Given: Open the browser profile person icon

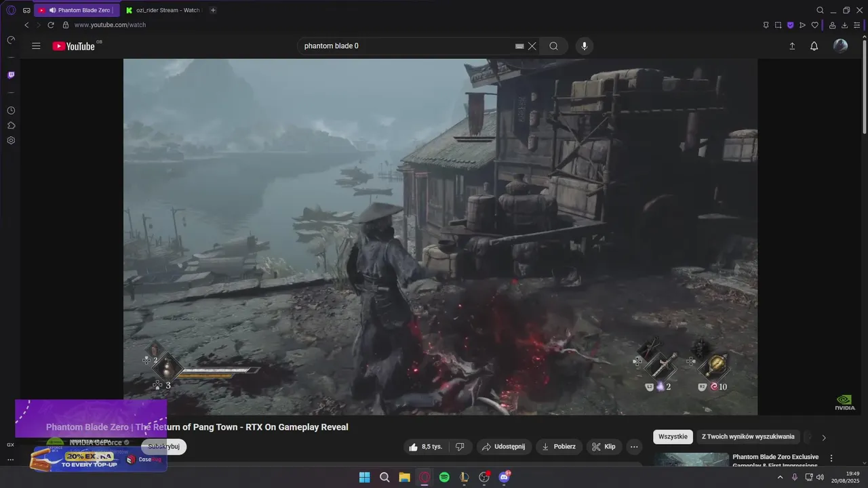Looking at the screenshot, I should (x=833, y=25).
